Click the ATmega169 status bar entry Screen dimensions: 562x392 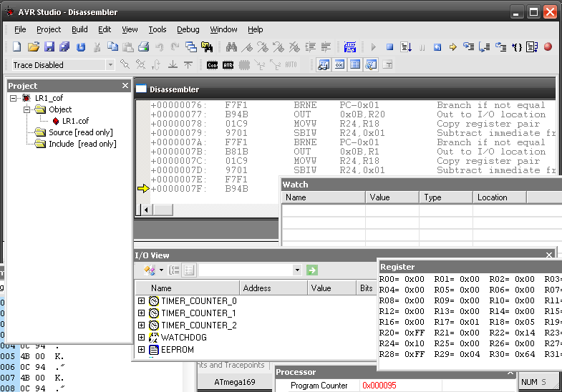click(234, 382)
